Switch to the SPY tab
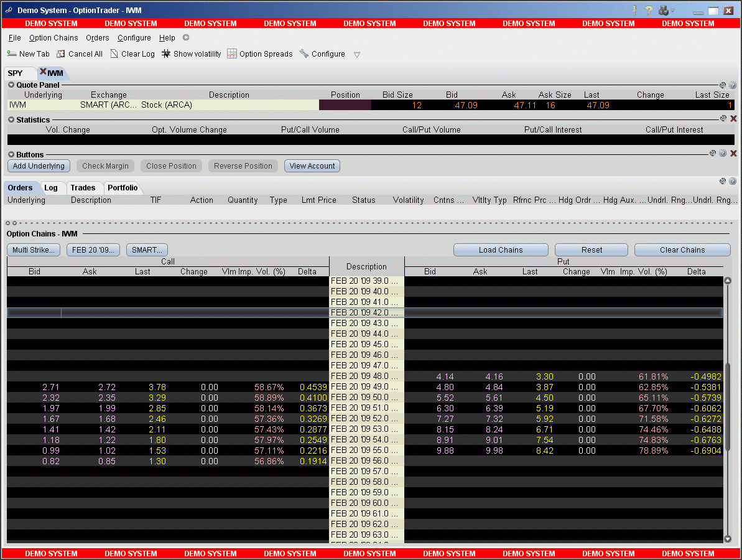The image size is (742, 560). click(x=15, y=73)
